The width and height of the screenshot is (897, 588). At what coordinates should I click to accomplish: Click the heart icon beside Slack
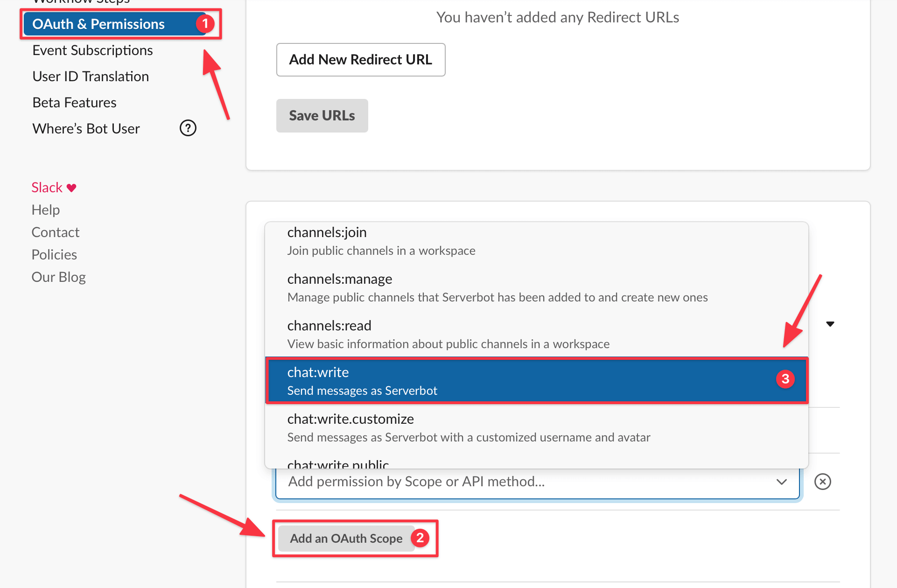[x=71, y=187]
